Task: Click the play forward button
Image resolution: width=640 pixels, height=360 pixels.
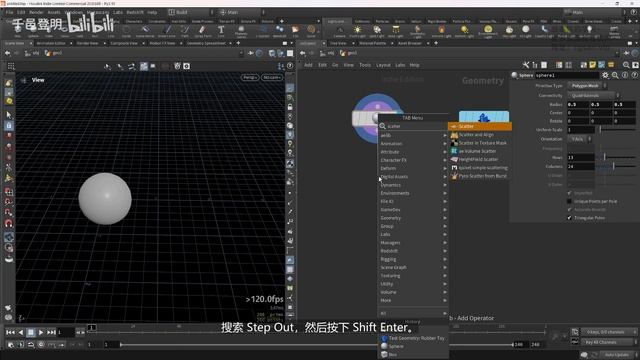Action: (41, 333)
